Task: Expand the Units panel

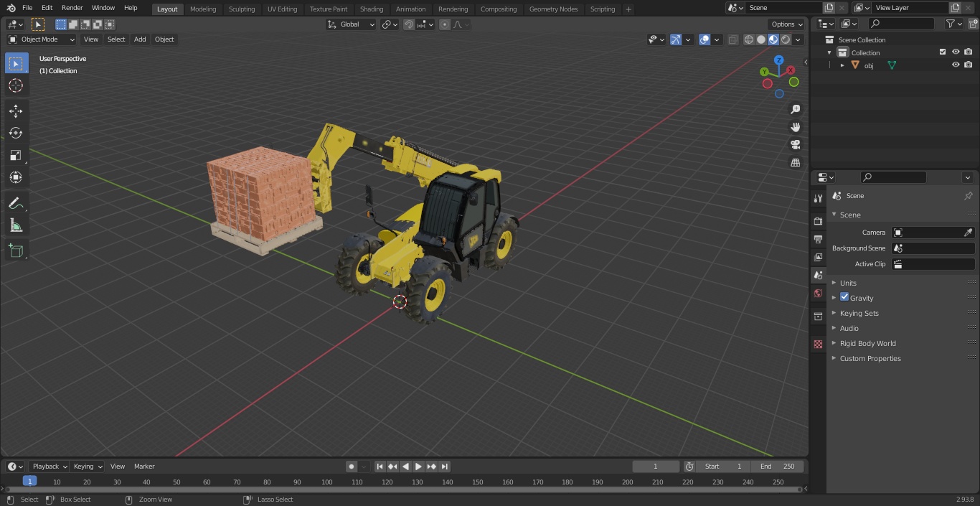Action: [x=848, y=283]
